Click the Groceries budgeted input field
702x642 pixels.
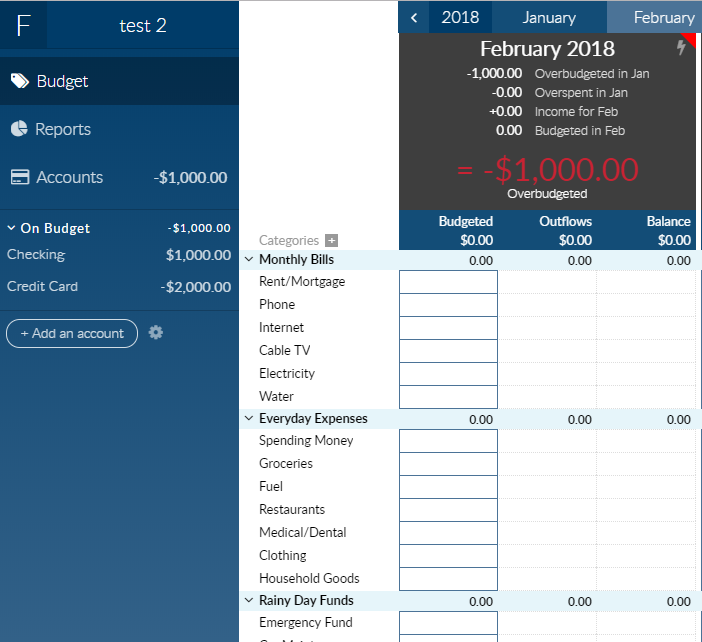(x=448, y=464)
